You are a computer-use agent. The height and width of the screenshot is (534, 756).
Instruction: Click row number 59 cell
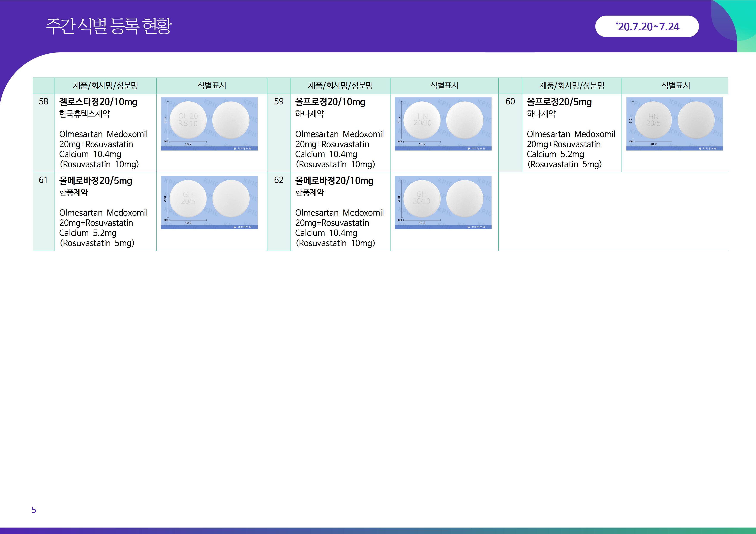(x=279, y=101)
